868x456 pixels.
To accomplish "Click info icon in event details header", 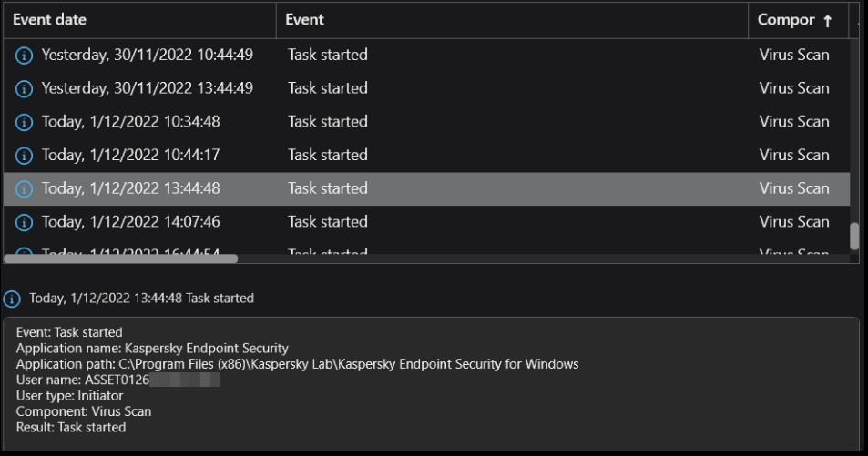I will click(12, 299).
